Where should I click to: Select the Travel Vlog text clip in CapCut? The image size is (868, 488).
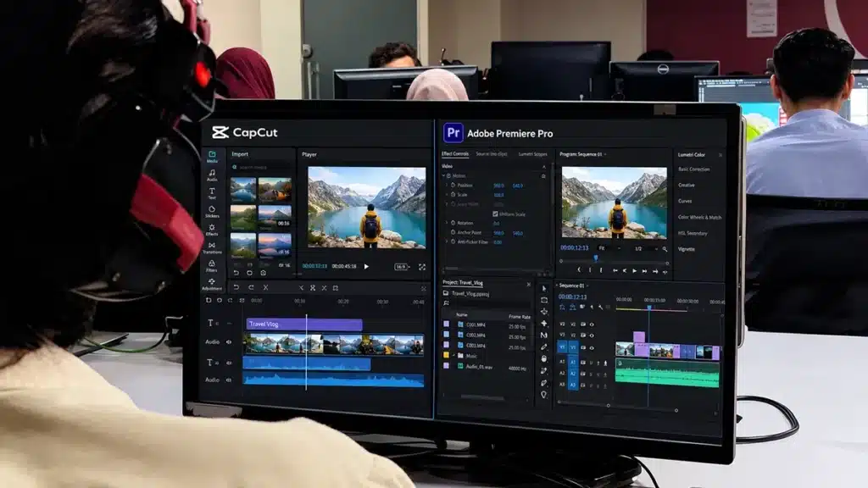pyautogui.click(x=304, y=324)
